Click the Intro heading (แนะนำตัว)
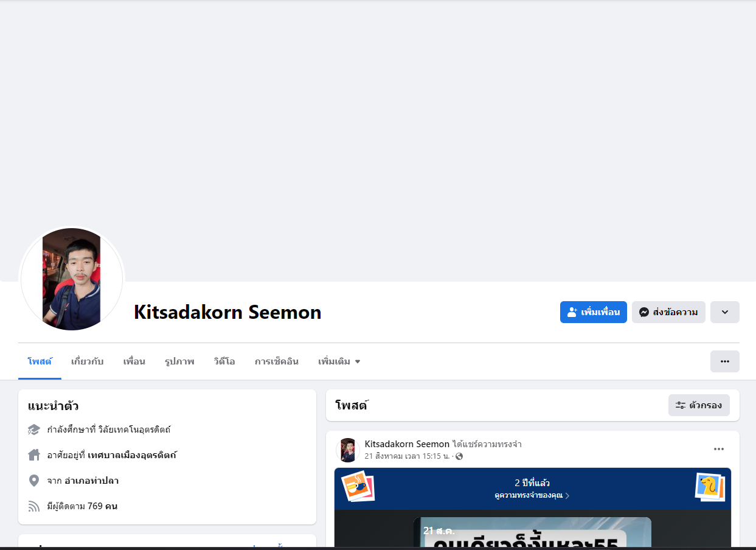 pyautogui.click(x=53, y=406)
